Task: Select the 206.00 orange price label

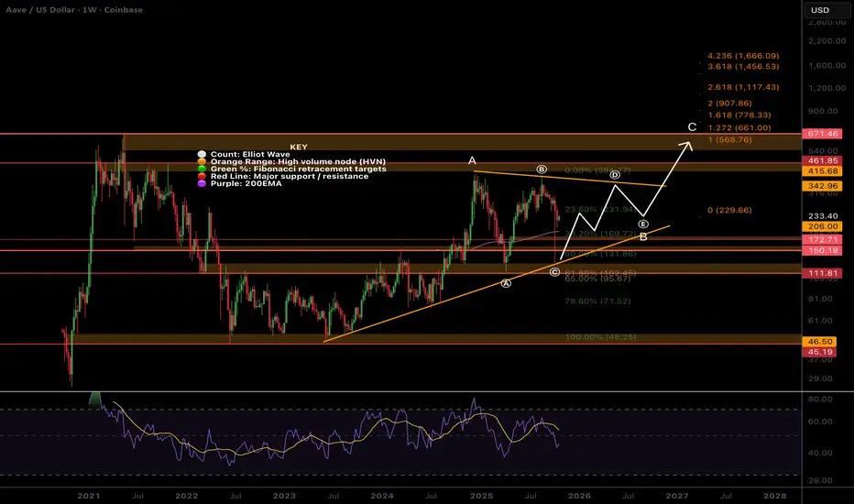Action: coord(822,226)
